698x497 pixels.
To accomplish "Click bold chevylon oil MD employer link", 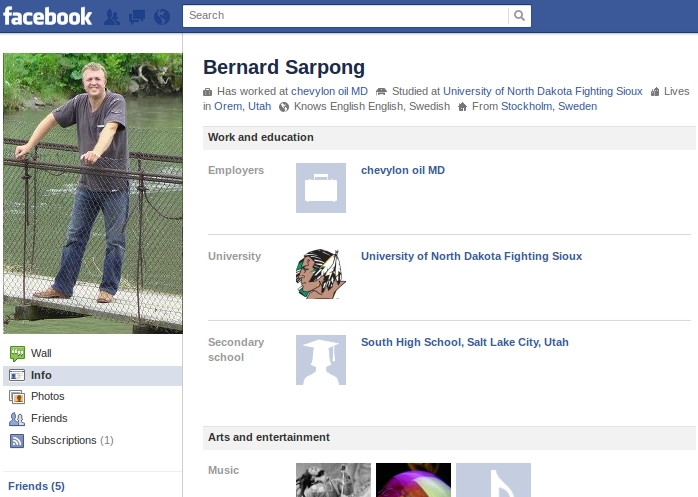I will [x=403, y=170].
